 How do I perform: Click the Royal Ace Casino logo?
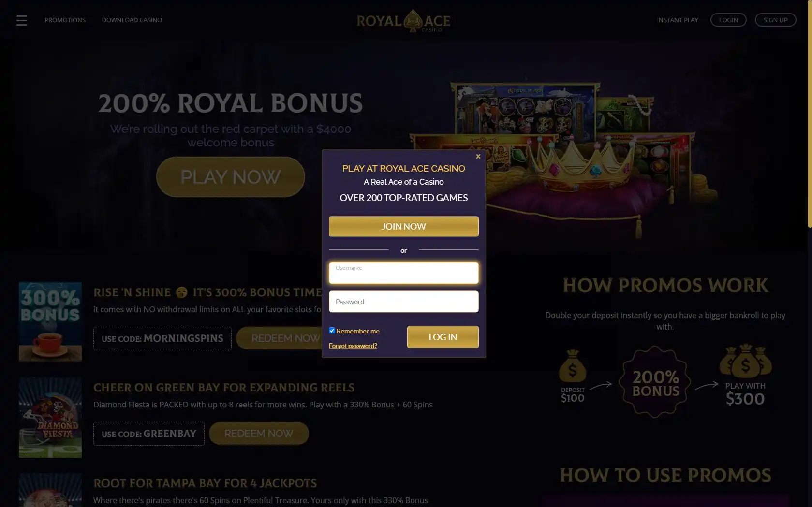tap(403, 21)
